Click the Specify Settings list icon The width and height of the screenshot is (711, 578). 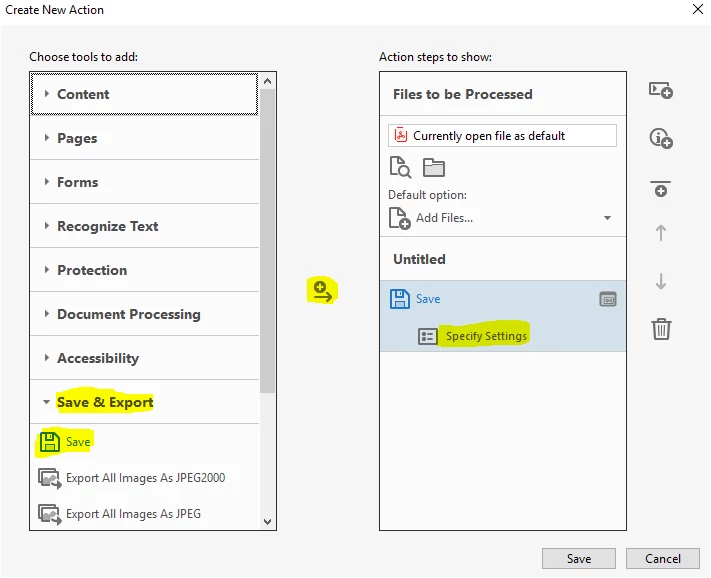(427, 336)
